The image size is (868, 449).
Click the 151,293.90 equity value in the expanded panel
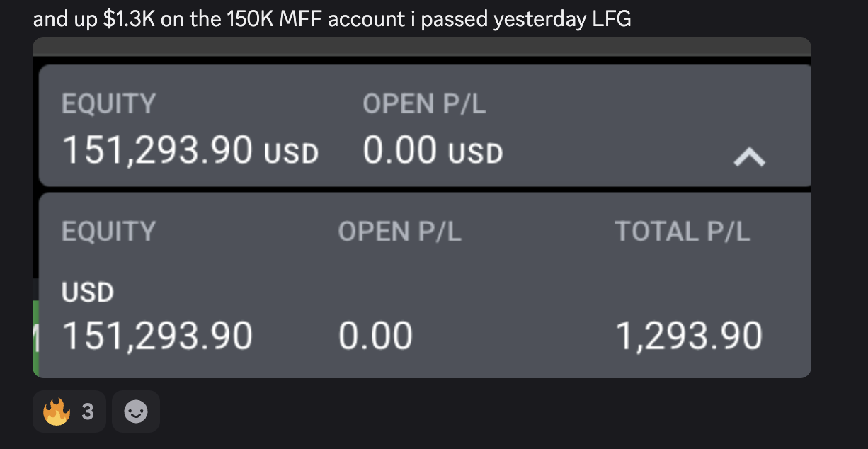click(157, 336)
